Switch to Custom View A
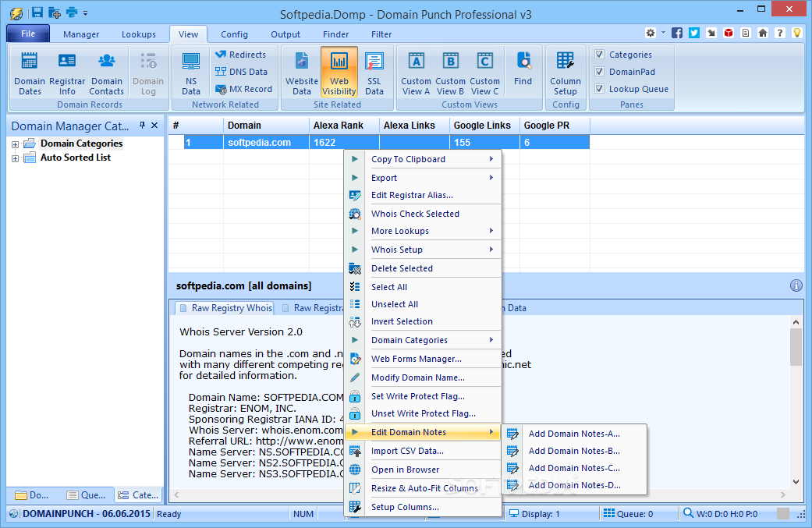The width and height of the screenshot is (812, 528). click(416, 73)
